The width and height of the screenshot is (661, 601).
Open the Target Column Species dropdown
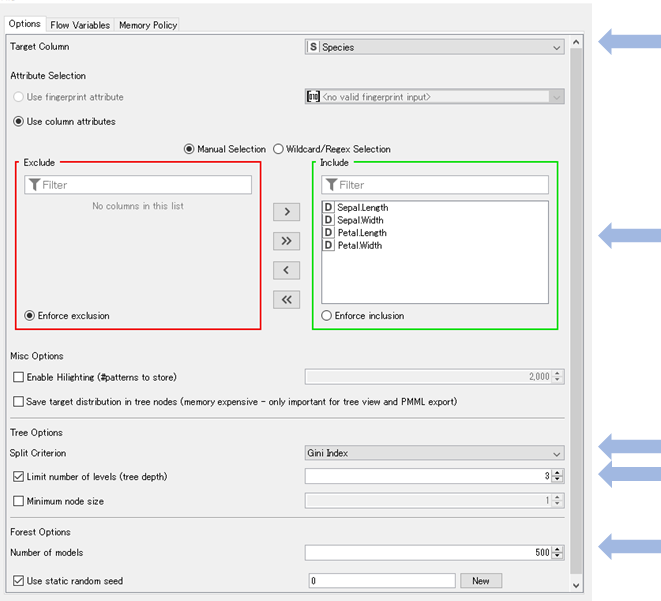click(434, 47)
